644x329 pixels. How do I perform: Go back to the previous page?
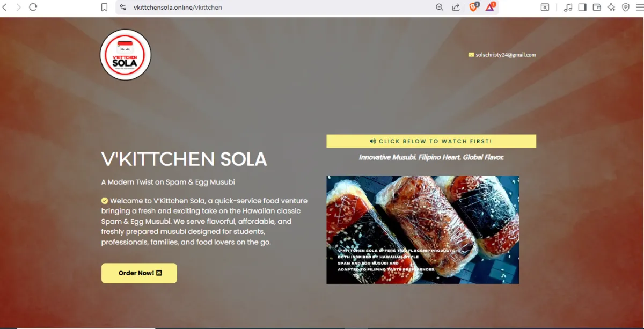(4, 7)
